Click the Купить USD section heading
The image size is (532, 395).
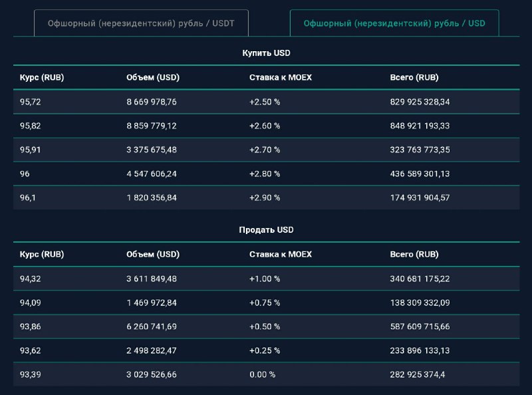click(x=266, y=53)
